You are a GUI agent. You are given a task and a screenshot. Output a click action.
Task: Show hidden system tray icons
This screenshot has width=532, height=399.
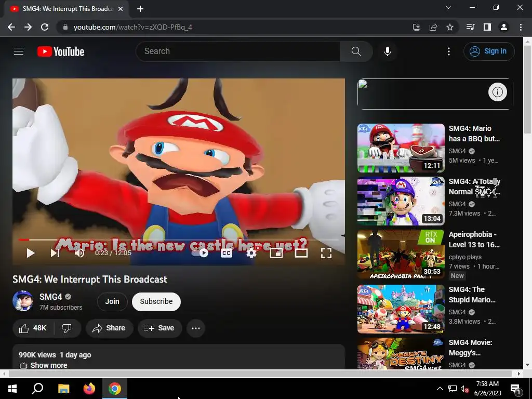440,389
